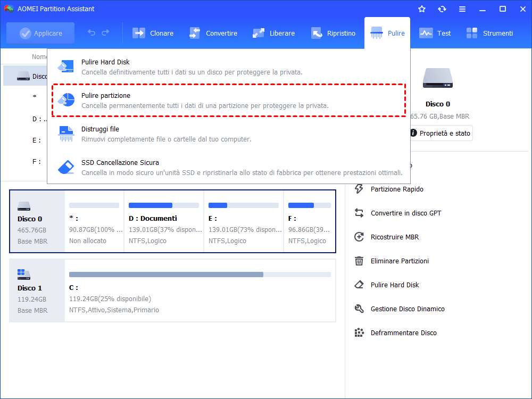Click the Ripristino restore icon
Screen dimensions: 532x399
click(316, 33)
